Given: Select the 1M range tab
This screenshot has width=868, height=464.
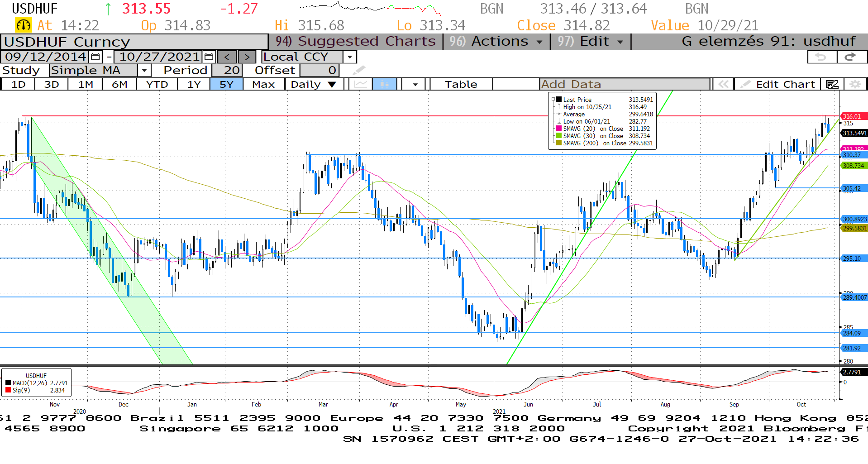Looking at the screenshot, I should click(x=86, y=84).
